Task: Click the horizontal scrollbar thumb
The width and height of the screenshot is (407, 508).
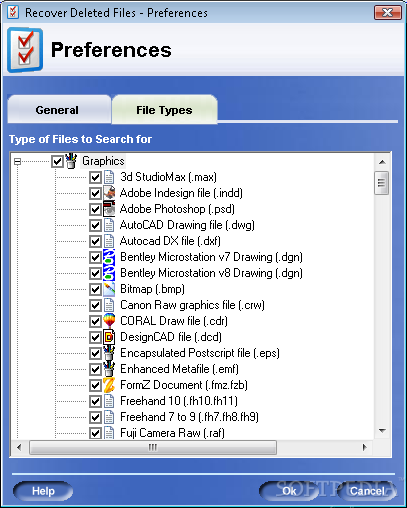Action: (153, 447)
